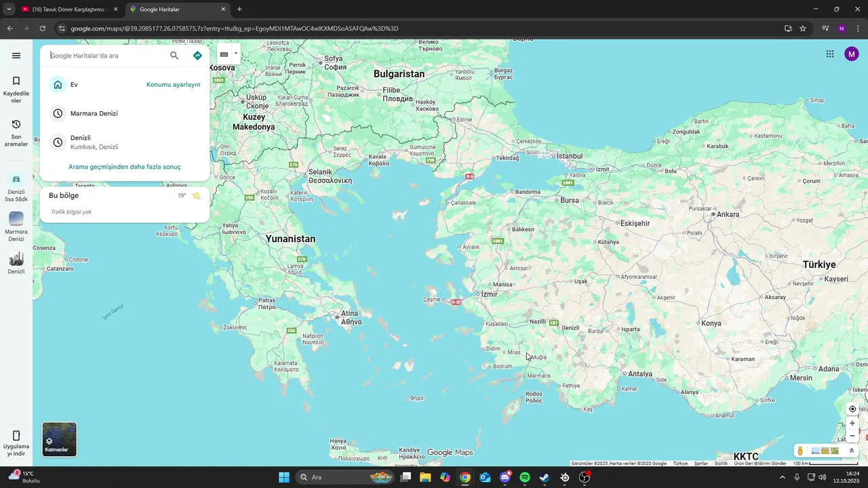This screenshot has height=488, width=868.
Task: Select Marmara Denizi recent search
Action: click(x=125, y=113)
